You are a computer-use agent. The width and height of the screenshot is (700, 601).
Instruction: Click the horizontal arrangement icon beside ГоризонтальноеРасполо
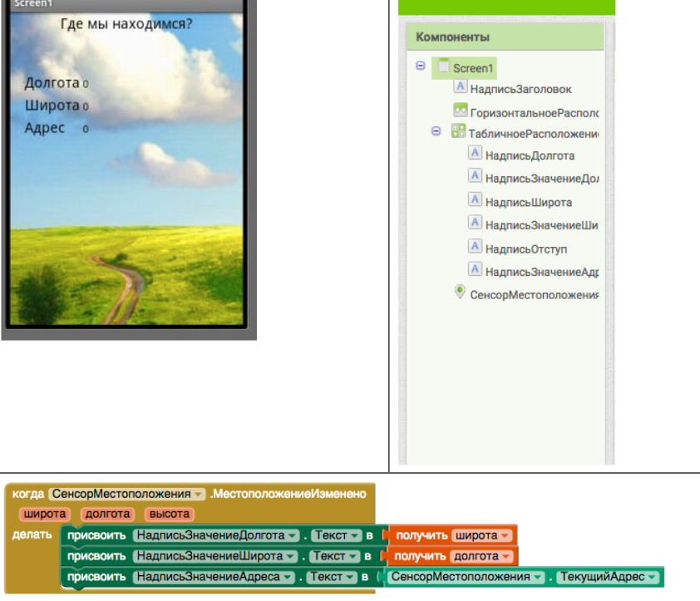461,110
